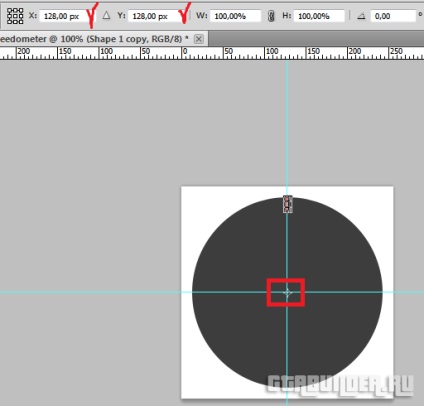Click the rotation angle icon
Image resolution: width=424 pixels, height=406 pixels.
point(361,16)
